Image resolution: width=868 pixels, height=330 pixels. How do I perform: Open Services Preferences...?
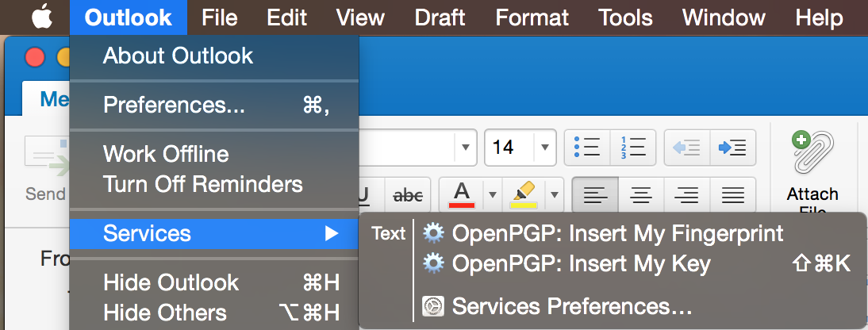click(x=571, y=306)
